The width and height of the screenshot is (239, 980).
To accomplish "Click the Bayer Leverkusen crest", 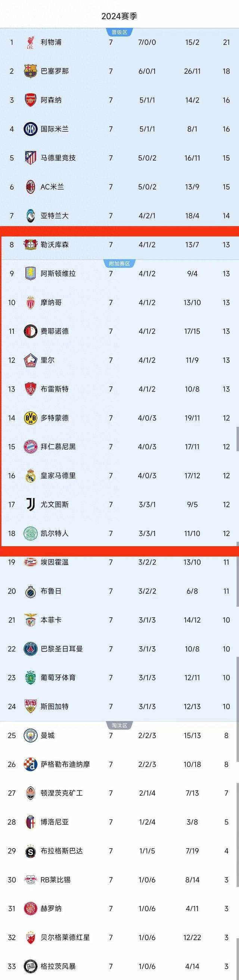I will (31, 245).
